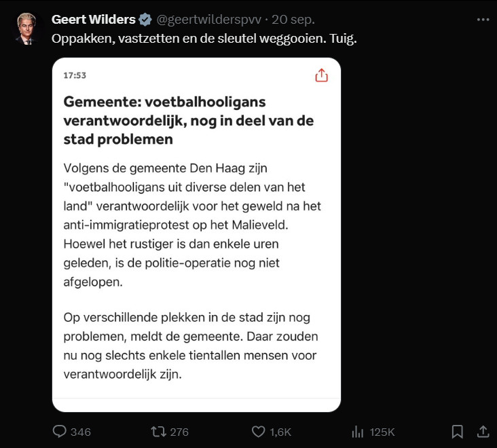Click the share post icon at bottom right
Screen dimensions: 497x448
483,432
